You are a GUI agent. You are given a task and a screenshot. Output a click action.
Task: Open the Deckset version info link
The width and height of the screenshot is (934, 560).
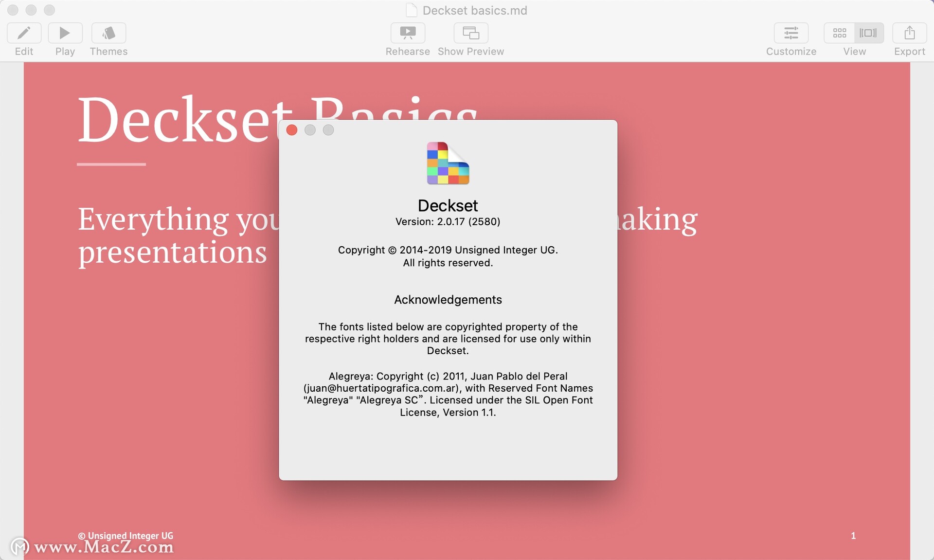pos(448,221)
